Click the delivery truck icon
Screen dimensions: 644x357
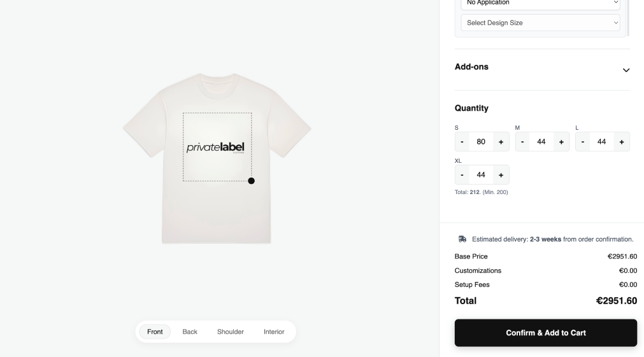coord(462,239)
